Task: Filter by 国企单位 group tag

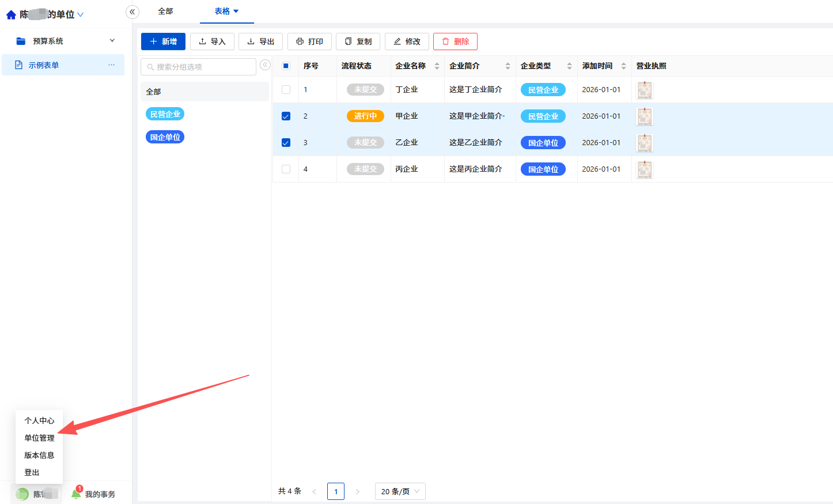Action: 165,137
